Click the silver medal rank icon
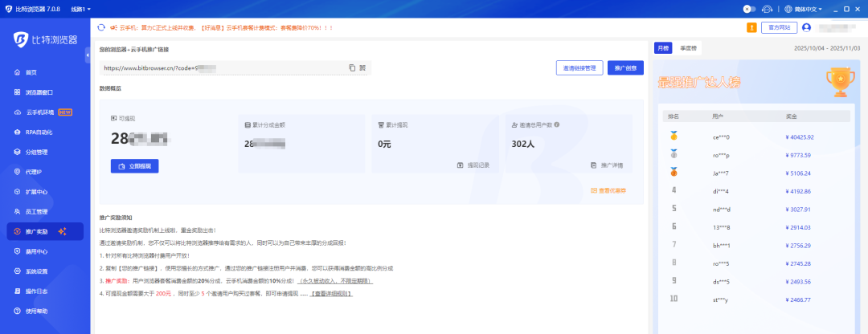The image size is (868, 334). coord(674,153)
